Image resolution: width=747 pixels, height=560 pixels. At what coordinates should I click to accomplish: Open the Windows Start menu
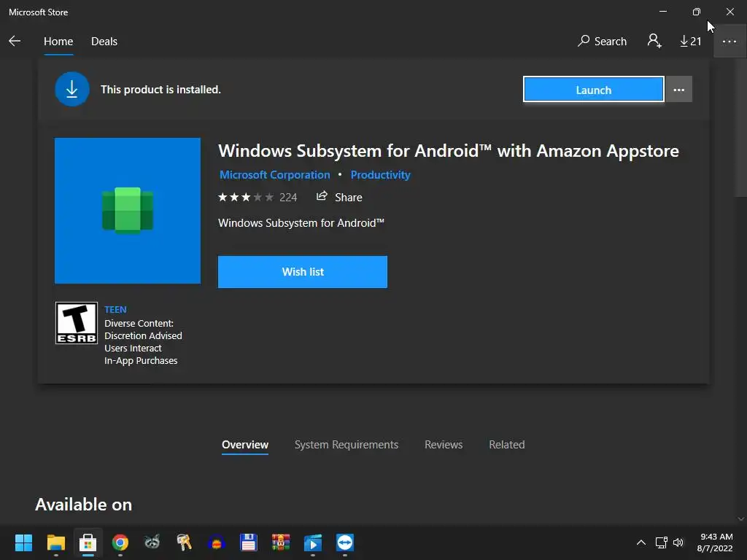[23, 542]
